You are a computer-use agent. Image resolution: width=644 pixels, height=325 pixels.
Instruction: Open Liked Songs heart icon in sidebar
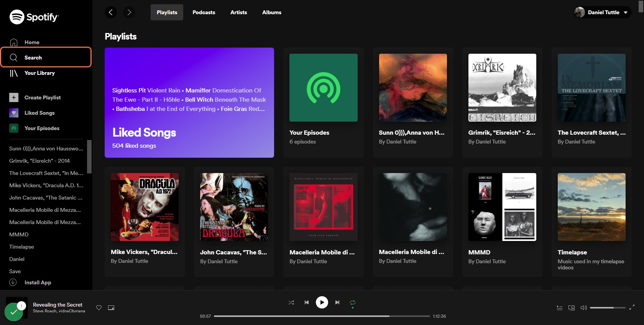pyautogui.click(x=14, y=113)
